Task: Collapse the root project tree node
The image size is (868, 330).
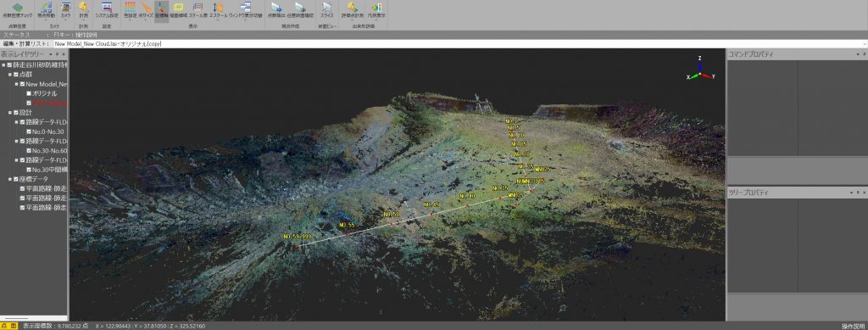Action: tap(3, 64)
